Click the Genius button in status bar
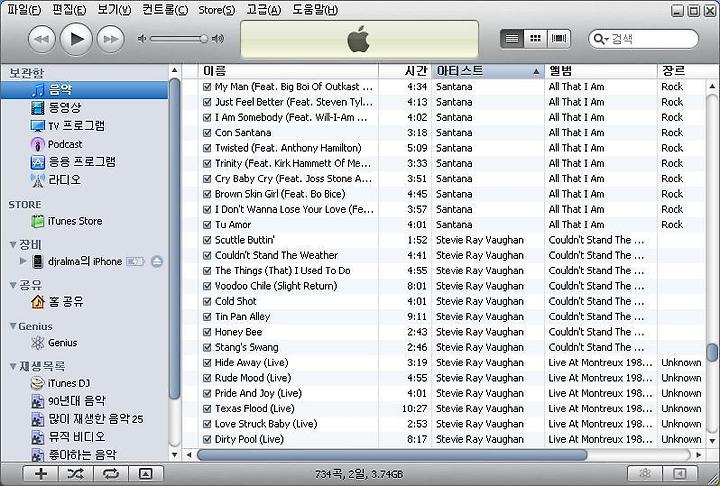The image size is (720, 486). coord(645,474)
